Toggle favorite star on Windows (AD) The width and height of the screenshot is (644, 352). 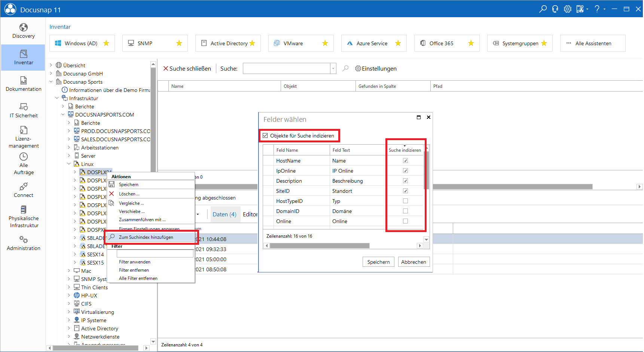106,43
